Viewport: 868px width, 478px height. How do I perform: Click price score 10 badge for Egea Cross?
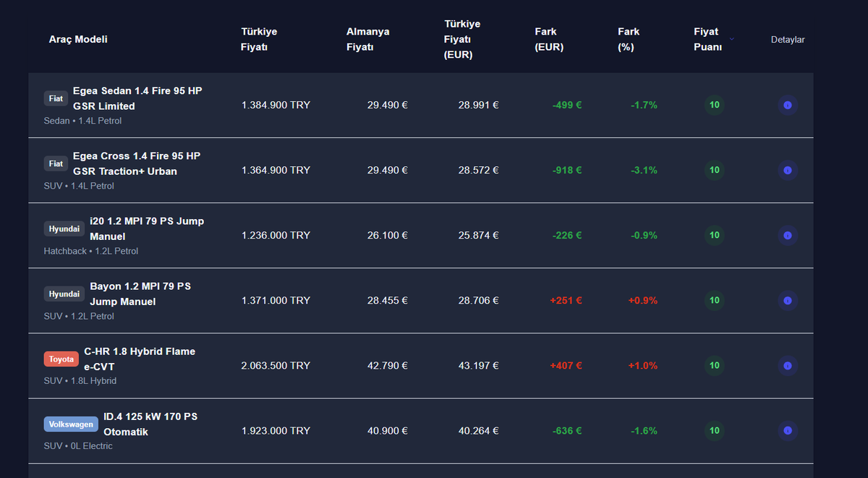tap(714, 171)
